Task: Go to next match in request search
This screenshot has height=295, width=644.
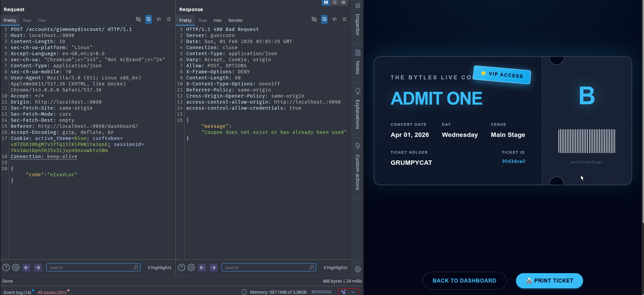Action: pyautogui.click(x=38, y=267)
